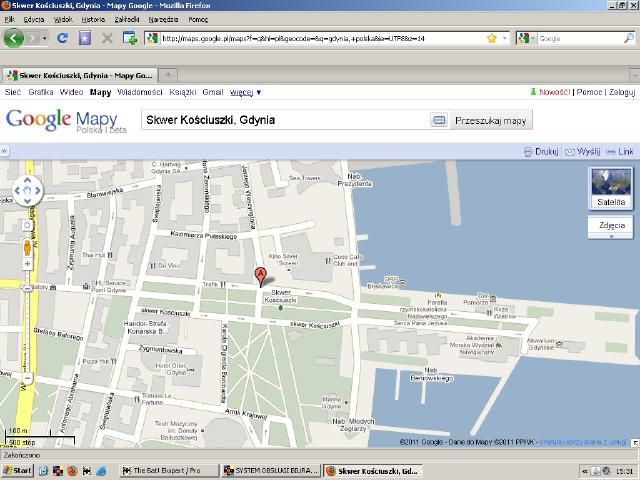Pick the Street View pegman icon
640x480 pixels.
pos(27,247)
